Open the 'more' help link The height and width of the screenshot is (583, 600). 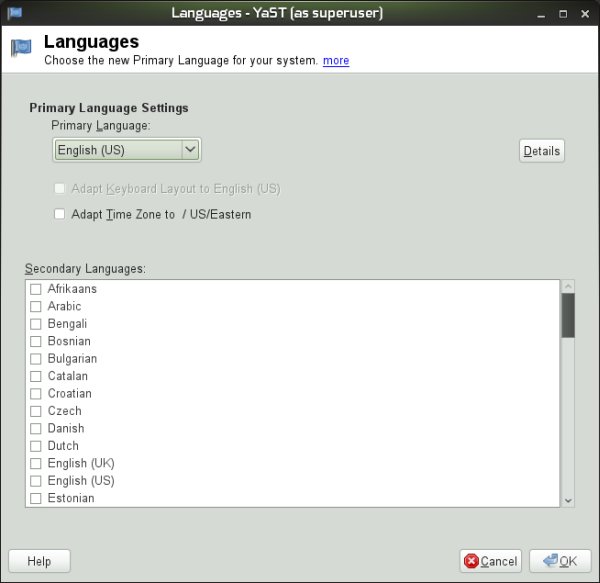tap(336, 61)
